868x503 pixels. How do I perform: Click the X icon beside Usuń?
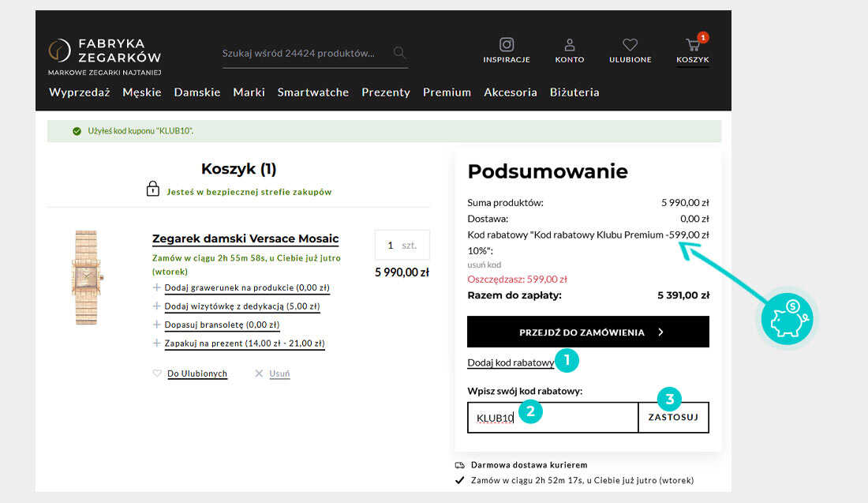point(259,373)
